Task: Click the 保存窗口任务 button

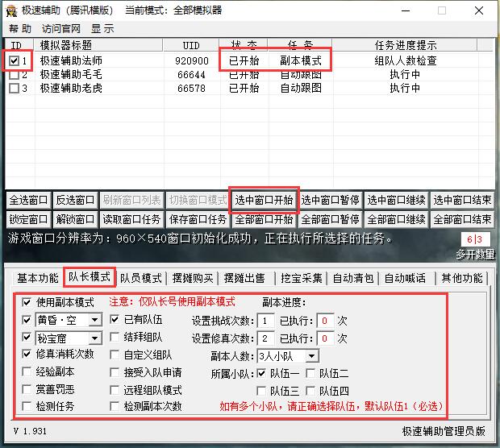Action: coord(198,219)
